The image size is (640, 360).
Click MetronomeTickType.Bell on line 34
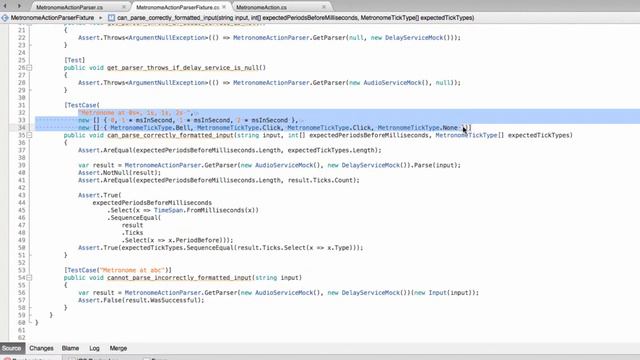pyautogui.click(x=151, y=128)
